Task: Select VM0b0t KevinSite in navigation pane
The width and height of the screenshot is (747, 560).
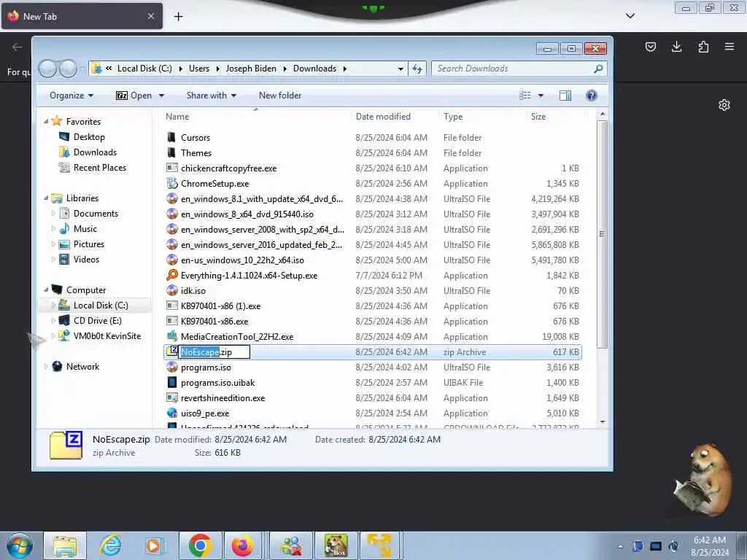Action: (x=107, y=336)
